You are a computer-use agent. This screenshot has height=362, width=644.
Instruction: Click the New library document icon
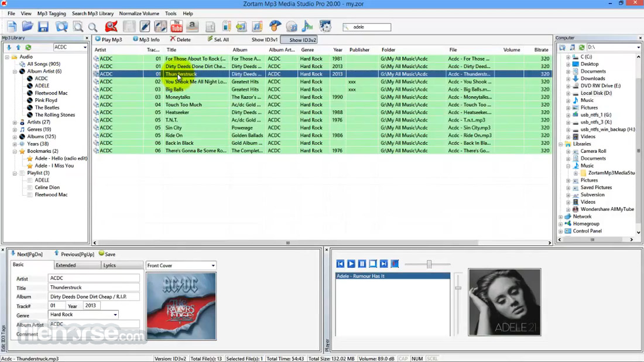click(12, 27)
